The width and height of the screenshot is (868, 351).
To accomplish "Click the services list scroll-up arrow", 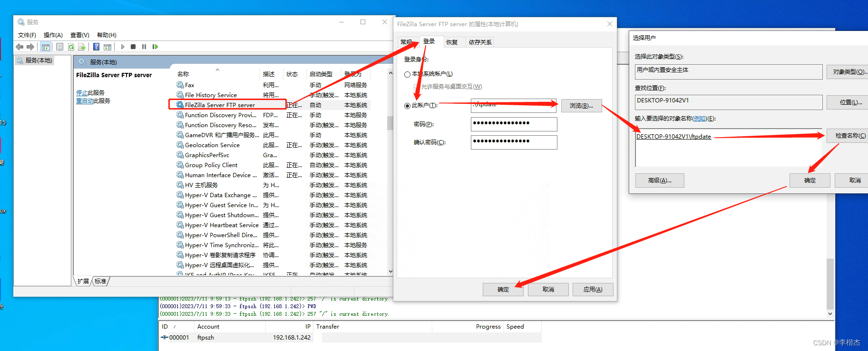I will [x=390, y=73].
